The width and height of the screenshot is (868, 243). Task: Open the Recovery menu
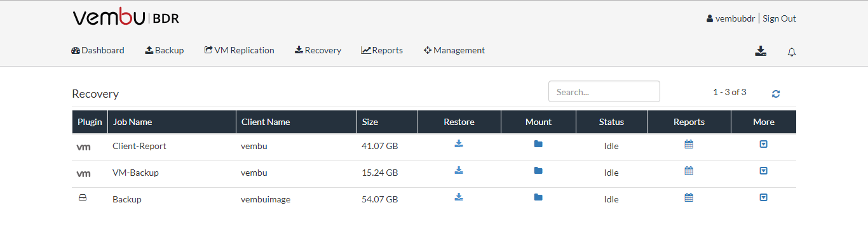point(318,50)
